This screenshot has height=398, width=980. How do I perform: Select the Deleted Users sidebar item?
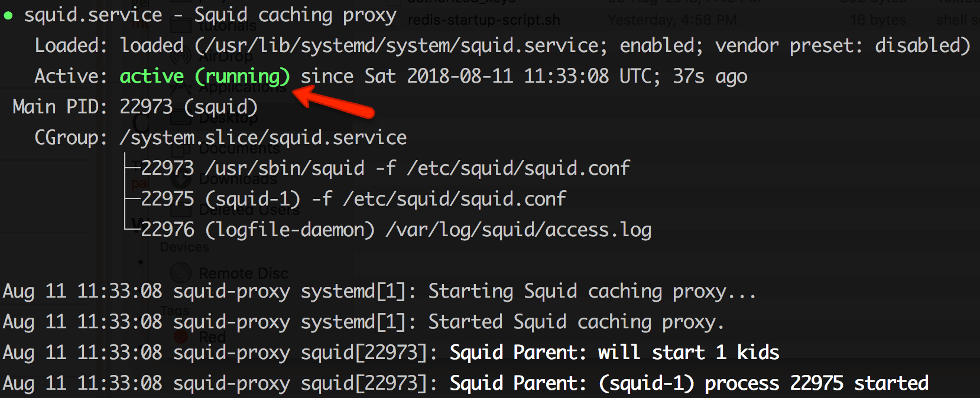(x=249, y=210)
